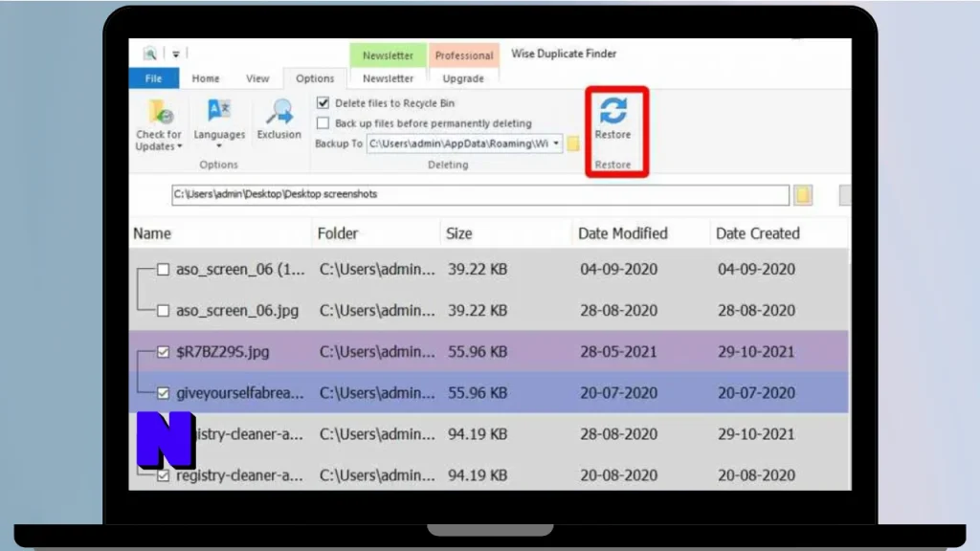The height and width of the screenshot is (551, 980).
Task: Expand the Languages dropdown arrow
Action: point(219,146)
